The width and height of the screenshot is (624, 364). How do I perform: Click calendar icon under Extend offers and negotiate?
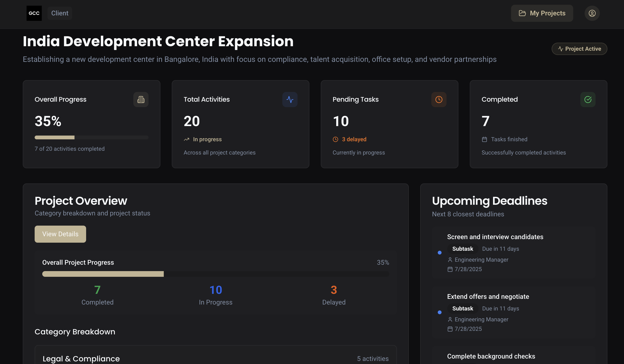450,329
